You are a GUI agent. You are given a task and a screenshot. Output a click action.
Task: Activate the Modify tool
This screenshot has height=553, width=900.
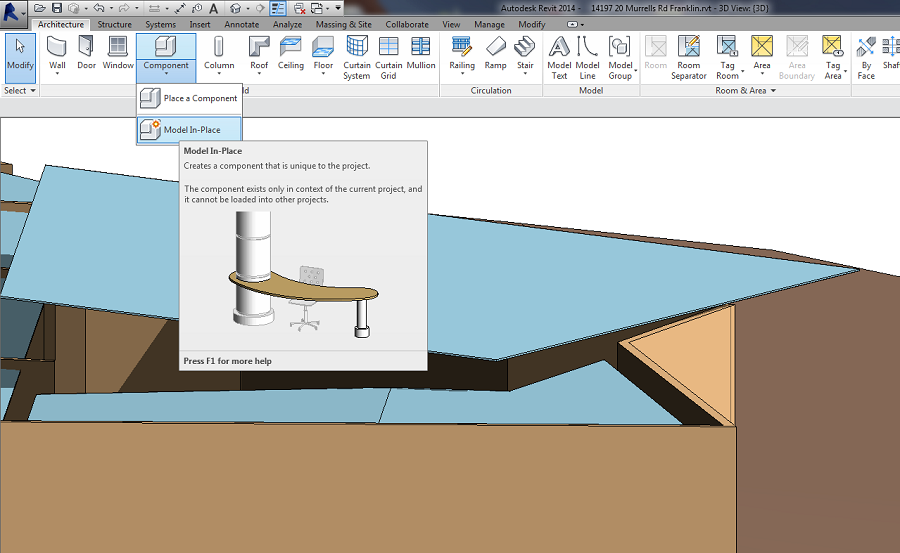[x=20, y=56]
